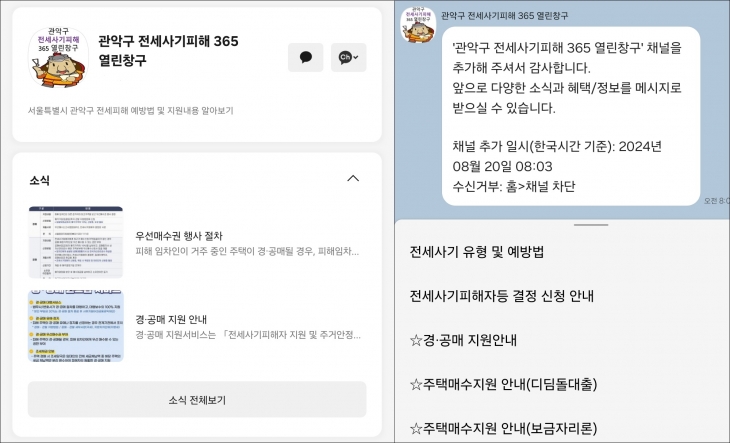Click the chat sender profile avatar
Screen dimensions: 730x443
point(418,25)
